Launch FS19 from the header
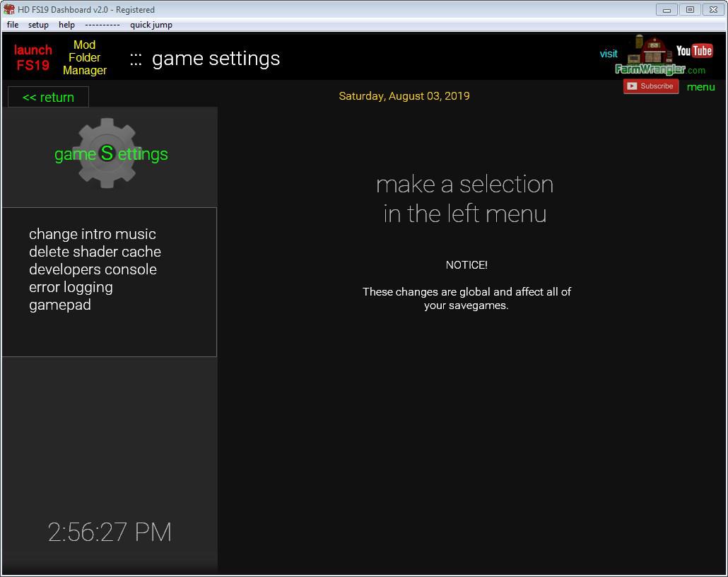The width and height of the screenshot is (728, 577). click(x=33, y=57)
